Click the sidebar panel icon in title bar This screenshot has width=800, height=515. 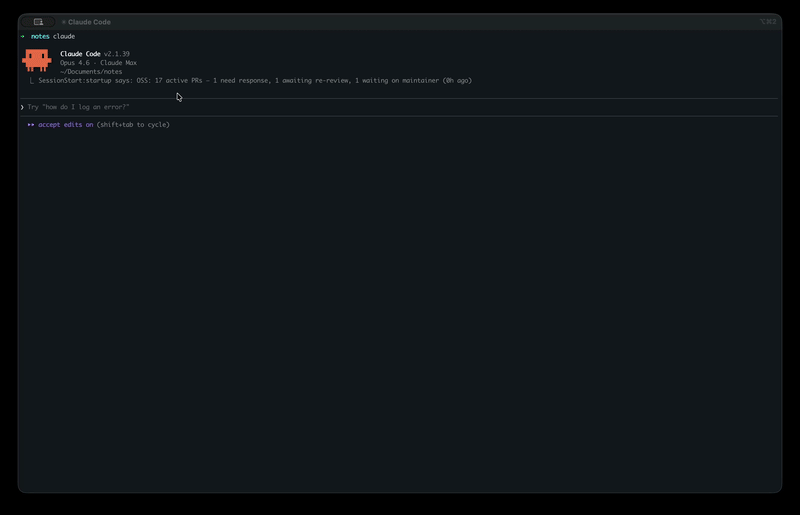click(x=38, y=22)
